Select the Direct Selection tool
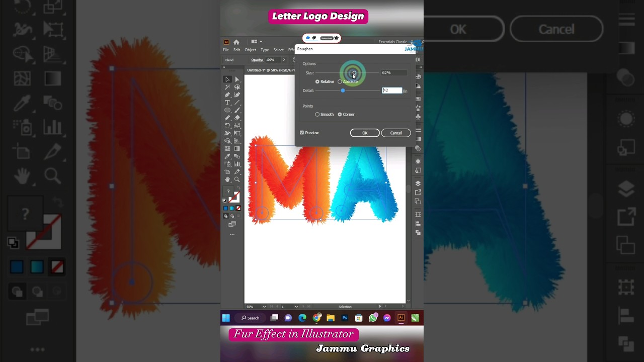Viewport: 644px width, 362px height. click(237, 79)
